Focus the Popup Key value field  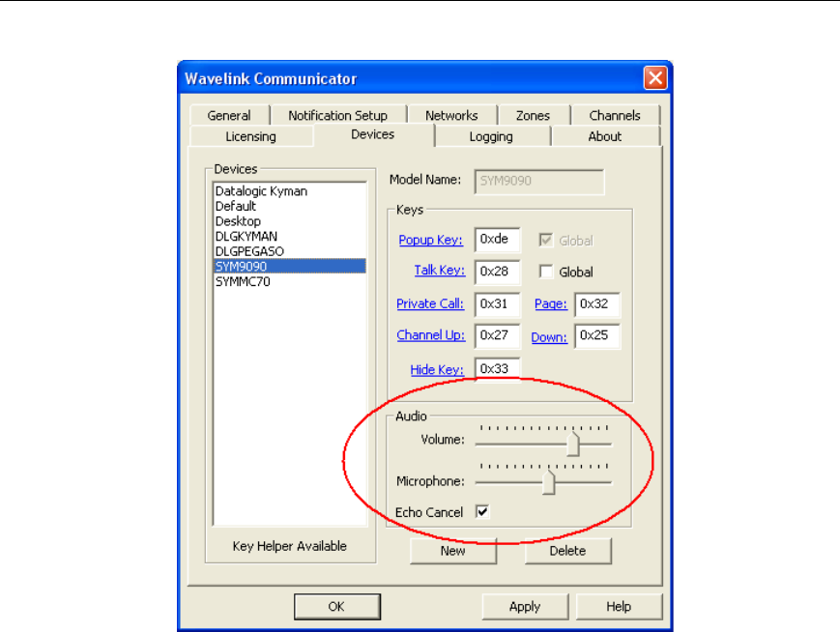pos(498,240)
